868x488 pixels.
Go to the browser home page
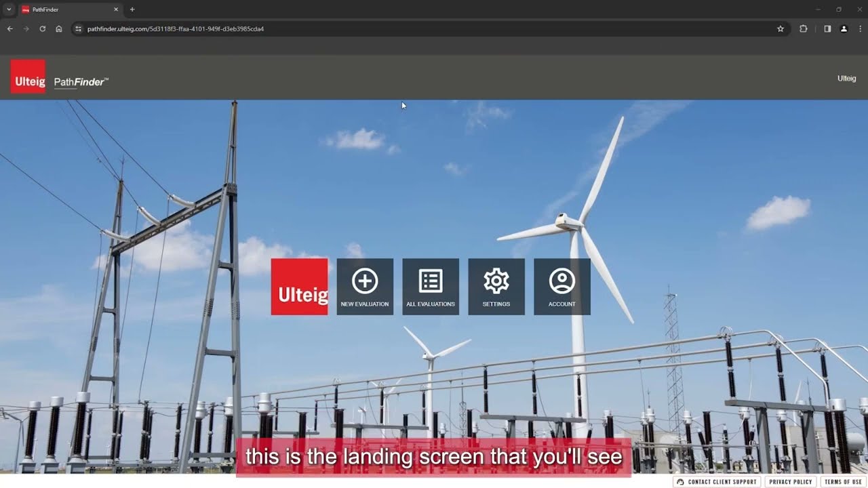tap(59, 29)
